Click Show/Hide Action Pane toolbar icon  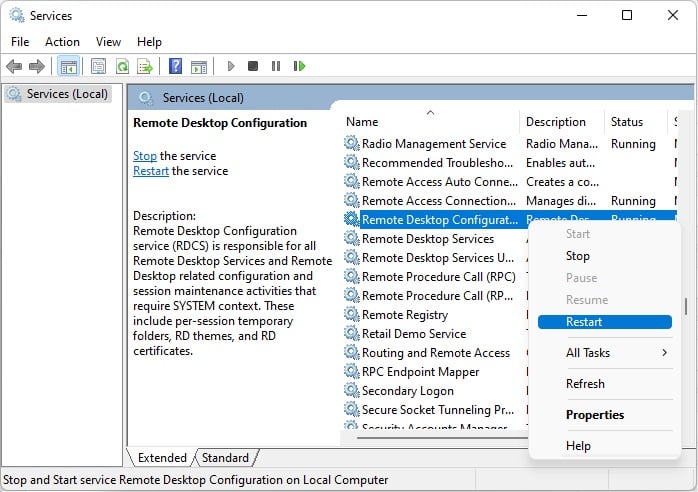[199, 67]
